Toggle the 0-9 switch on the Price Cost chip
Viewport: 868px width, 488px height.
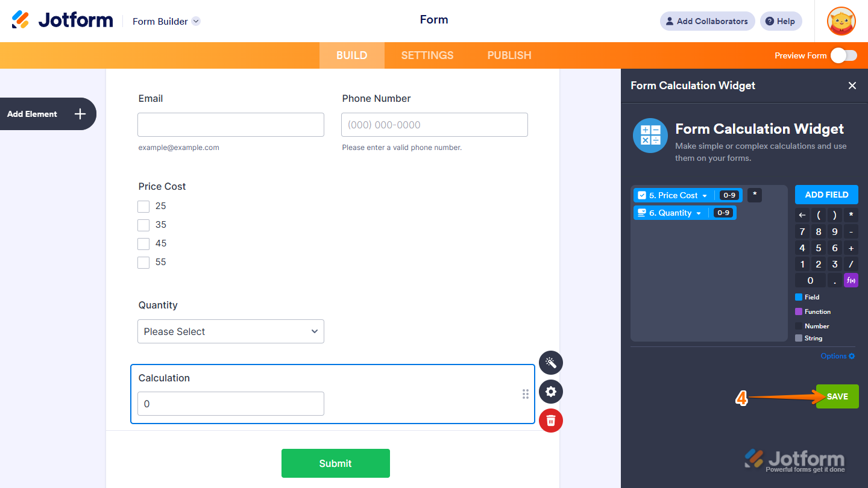728,195
